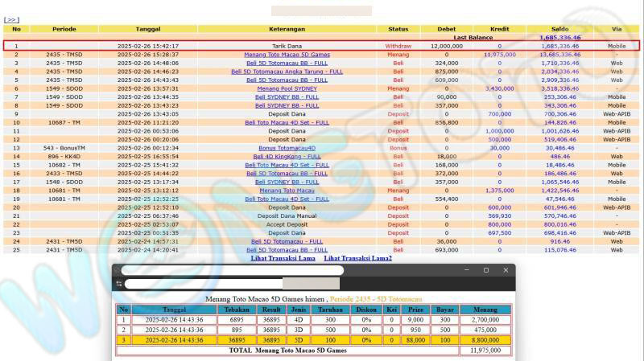Click the Keterangan column header
Image resolution: width=644 pixels, height=361 pixels.
[x=287, y=29]
